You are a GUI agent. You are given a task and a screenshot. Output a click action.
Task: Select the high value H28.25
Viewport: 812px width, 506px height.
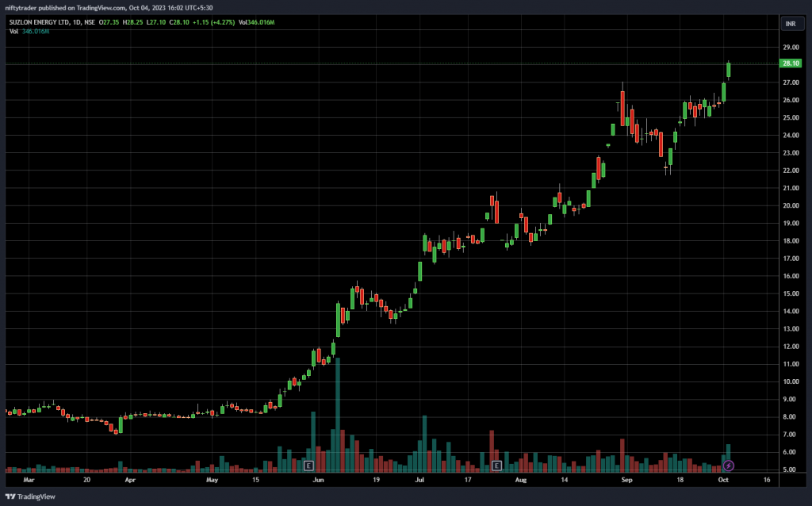coord(132,22)
